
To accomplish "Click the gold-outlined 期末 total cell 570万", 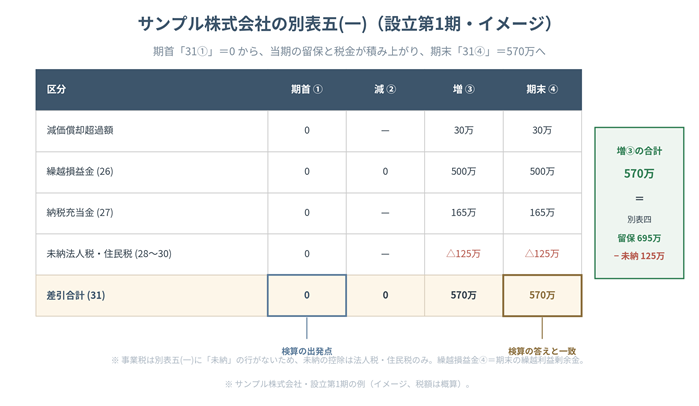I will point(542,295).
